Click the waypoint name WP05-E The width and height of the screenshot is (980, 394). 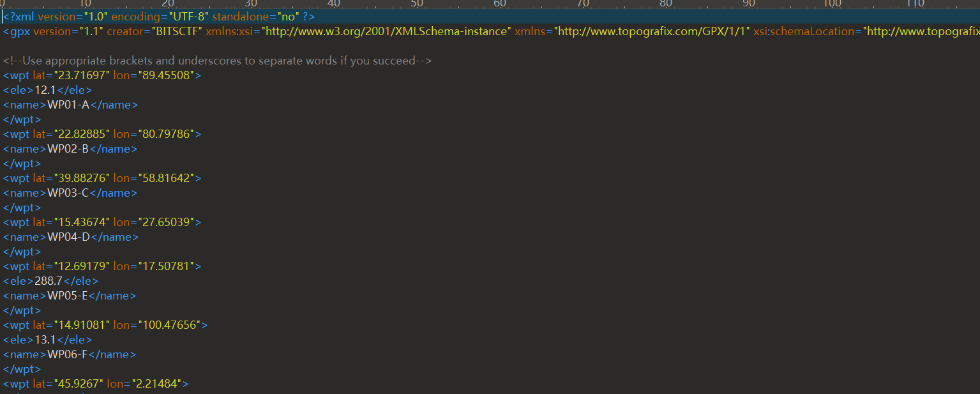pyautogui.click(x=68, y=296)
